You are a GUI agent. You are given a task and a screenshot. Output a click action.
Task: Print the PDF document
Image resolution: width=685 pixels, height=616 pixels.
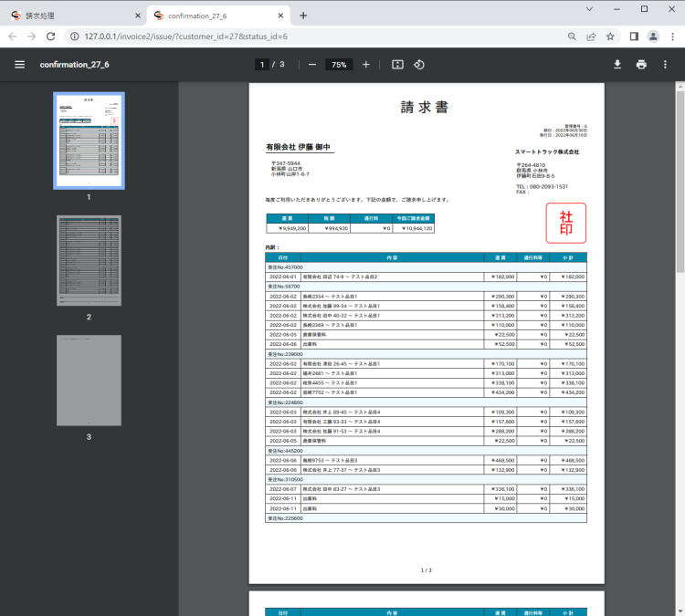641,65
